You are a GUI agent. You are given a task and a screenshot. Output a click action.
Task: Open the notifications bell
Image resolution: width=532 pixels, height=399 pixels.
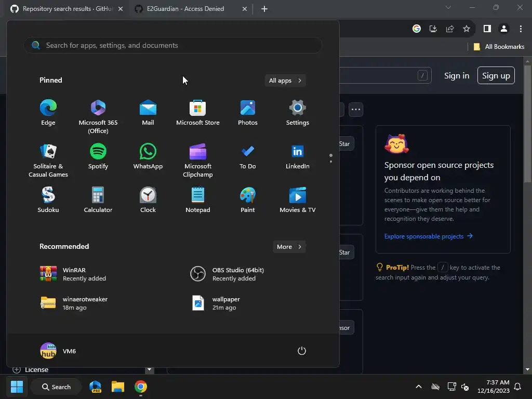[517, 387]
